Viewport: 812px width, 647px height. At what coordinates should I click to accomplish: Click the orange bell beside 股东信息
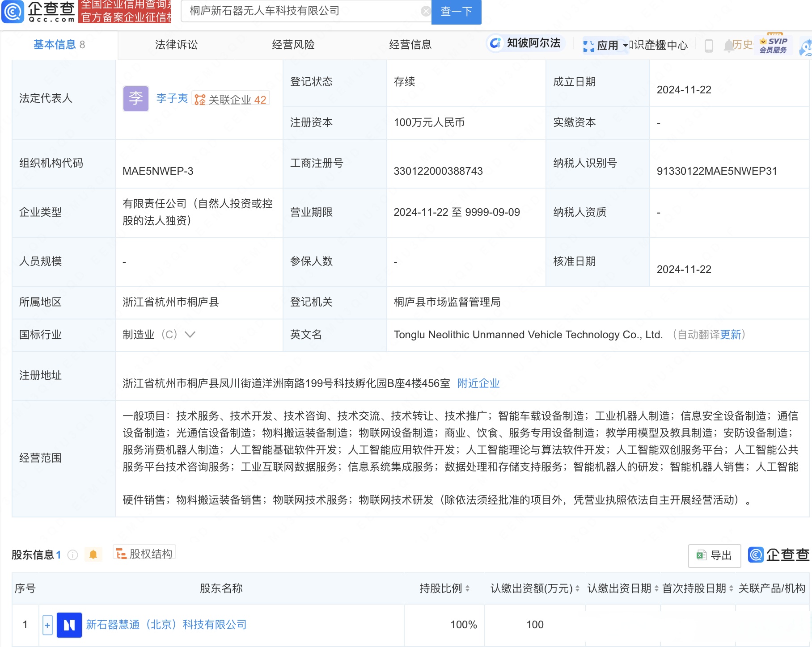(x=93, y=554)
